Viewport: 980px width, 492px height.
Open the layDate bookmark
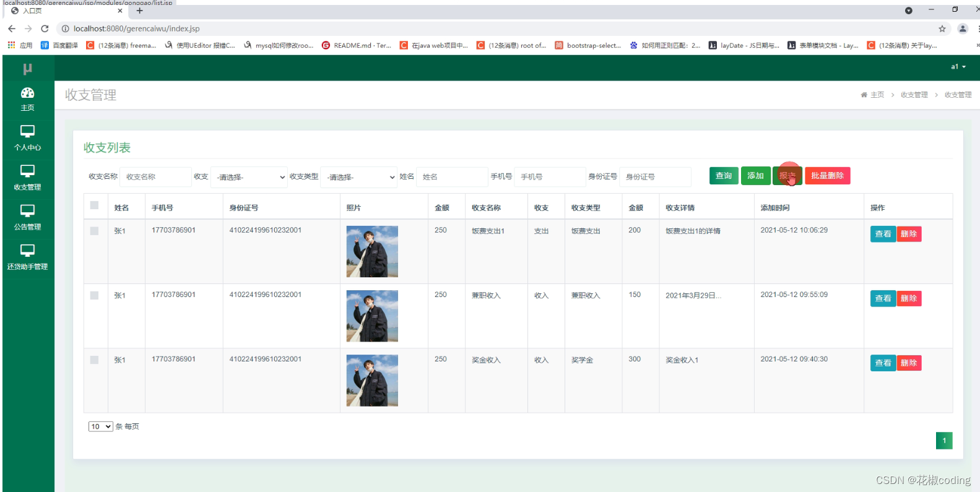click(x=744, y=45)
